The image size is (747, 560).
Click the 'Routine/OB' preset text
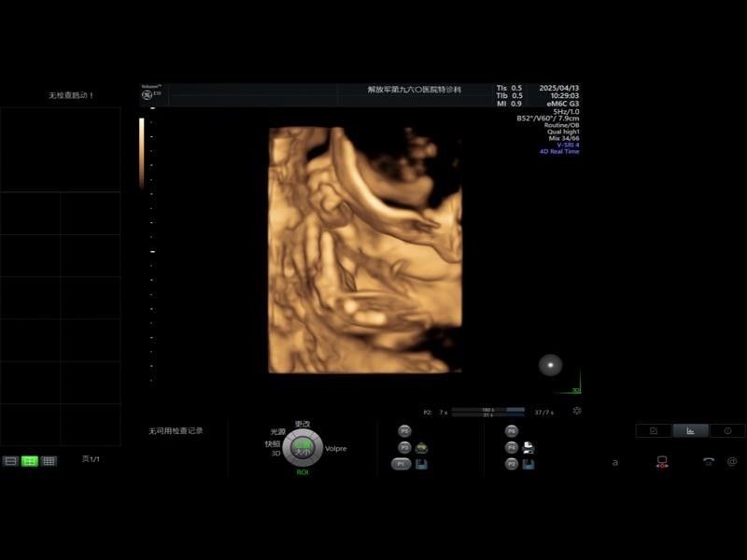(x=562, y=125)
